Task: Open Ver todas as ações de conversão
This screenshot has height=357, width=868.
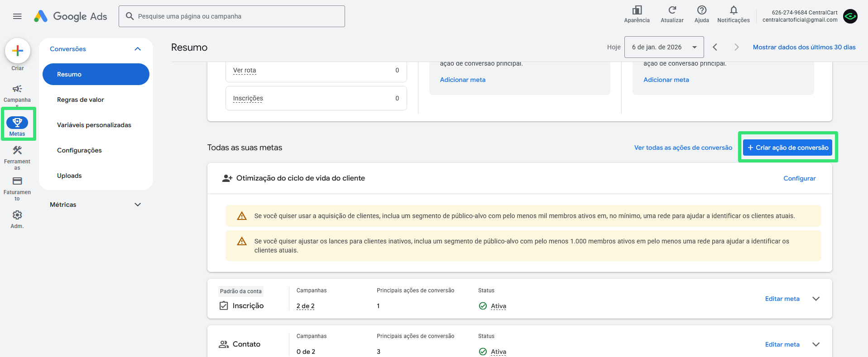Action: pyautogui.click(x=683, y=148)
